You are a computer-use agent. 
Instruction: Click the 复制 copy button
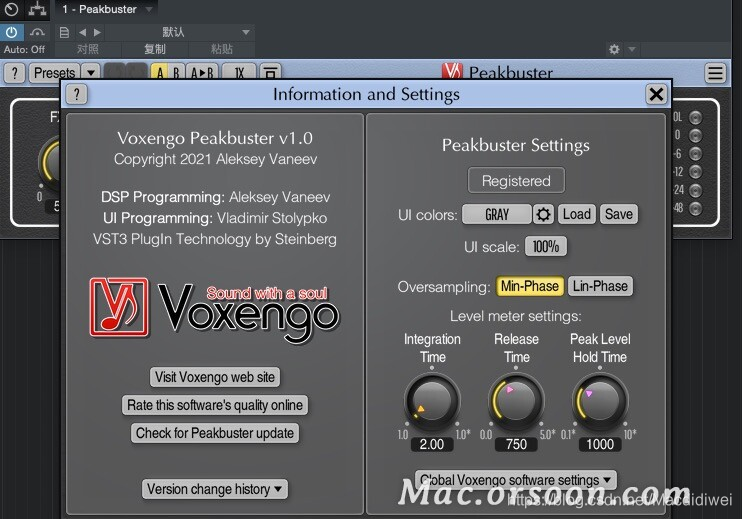point(155,49)
